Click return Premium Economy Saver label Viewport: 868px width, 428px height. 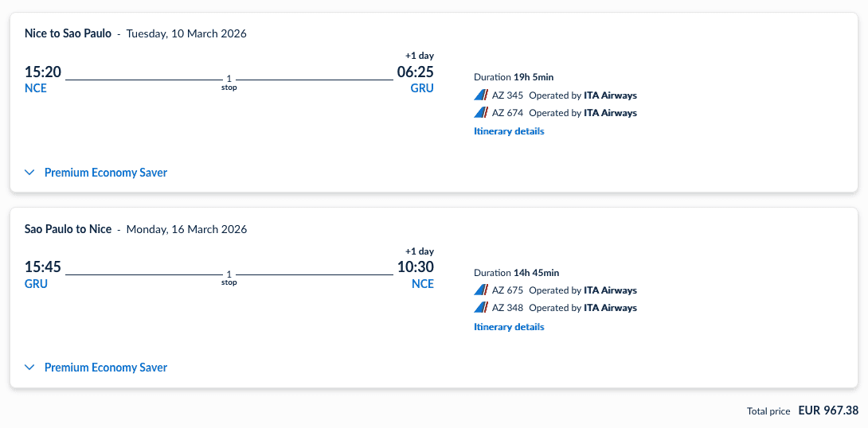pyautogui.click(x=106, y=368)
